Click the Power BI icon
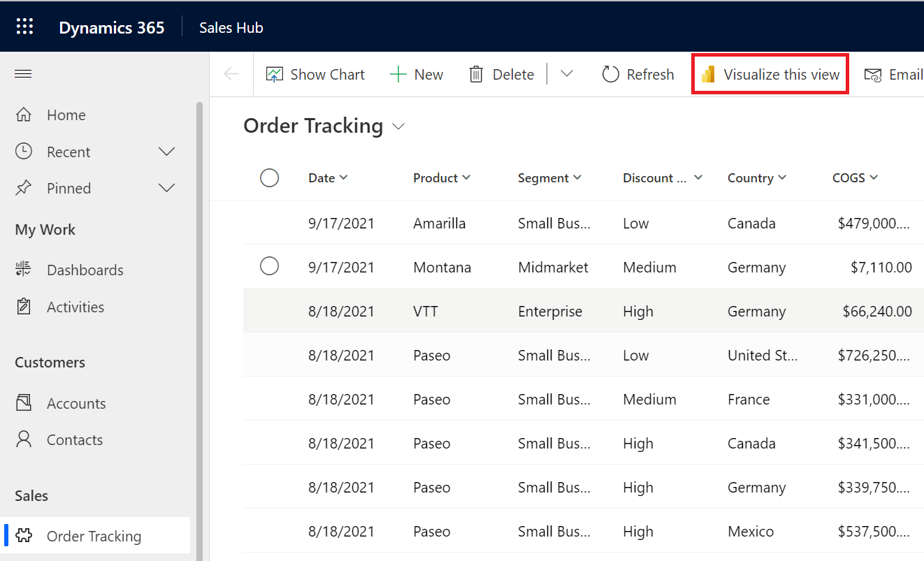The width and height of the screenshot is (924, 561). pos(708,74)
